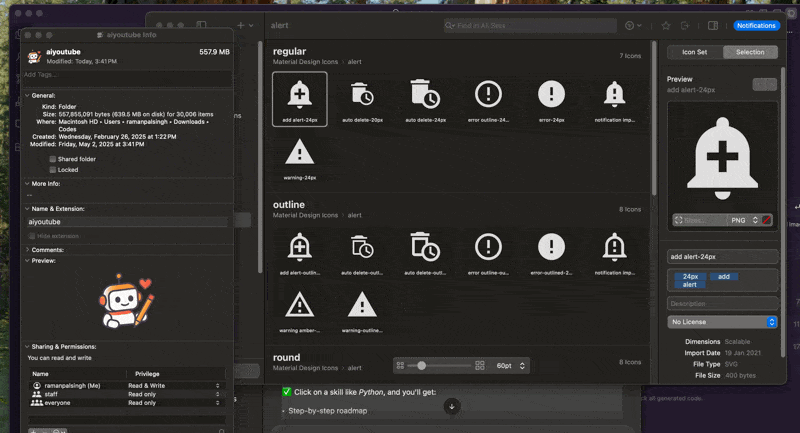Switch to the Selection tab

750,52
